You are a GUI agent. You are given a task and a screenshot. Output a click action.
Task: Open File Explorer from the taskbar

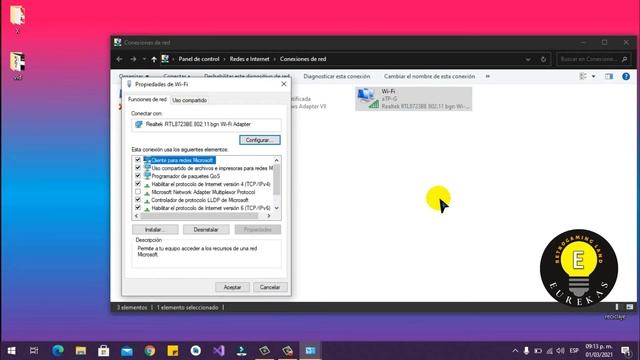pos(80,351)
